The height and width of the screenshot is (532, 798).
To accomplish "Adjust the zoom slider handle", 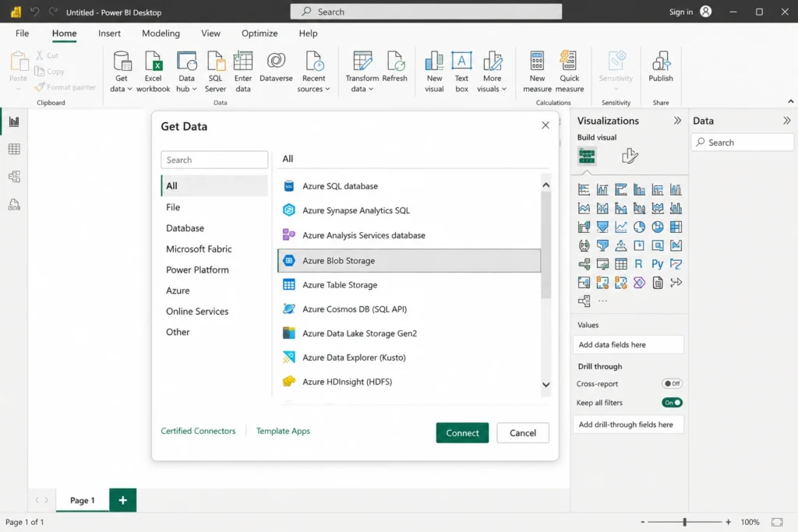I will pos(684,522).
